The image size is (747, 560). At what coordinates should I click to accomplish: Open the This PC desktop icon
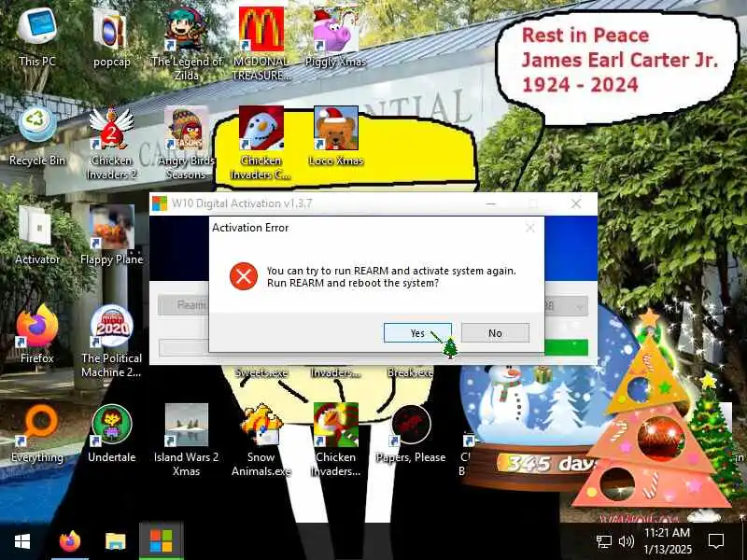[37, 35]
